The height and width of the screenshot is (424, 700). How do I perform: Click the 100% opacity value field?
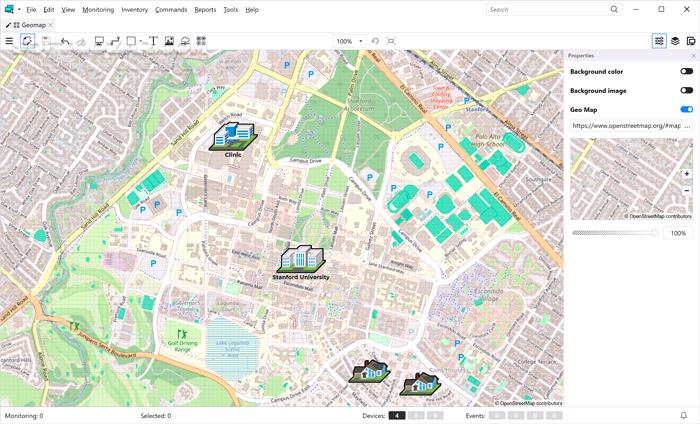click(678, 233)
